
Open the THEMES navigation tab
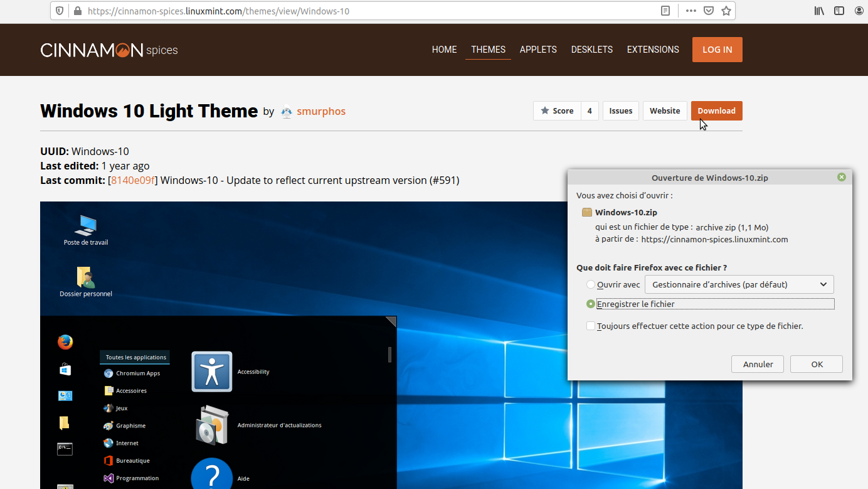point(488,50)
